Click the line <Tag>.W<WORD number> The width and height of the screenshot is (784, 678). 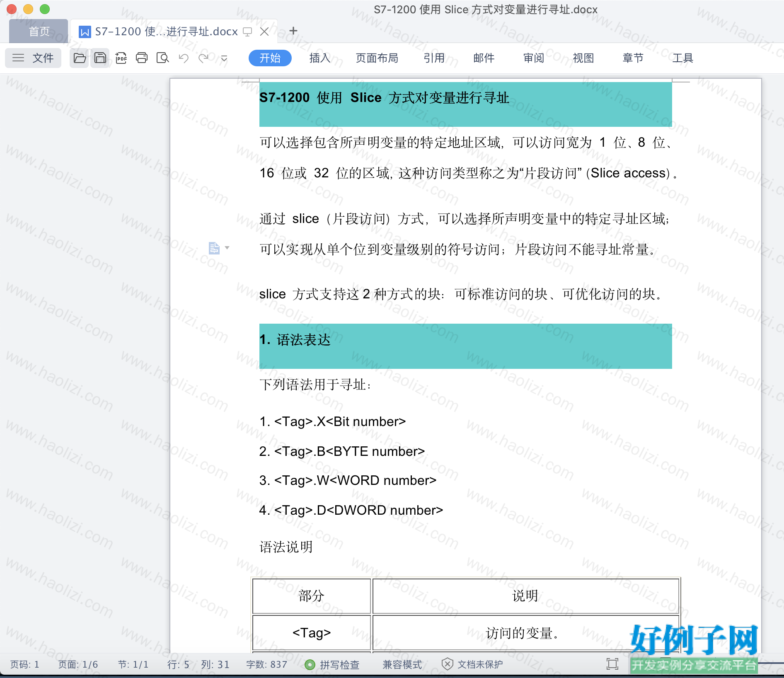point(348,480)
